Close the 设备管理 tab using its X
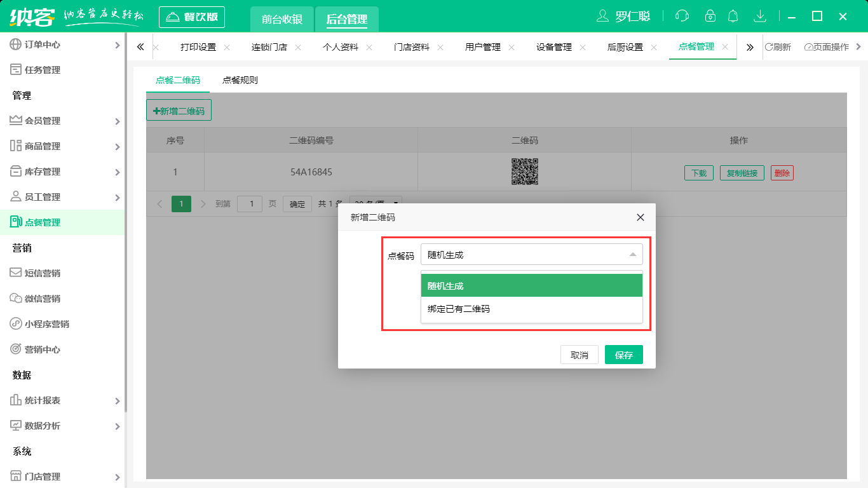Screen dimensions: 868x488 tap(583, 48)
